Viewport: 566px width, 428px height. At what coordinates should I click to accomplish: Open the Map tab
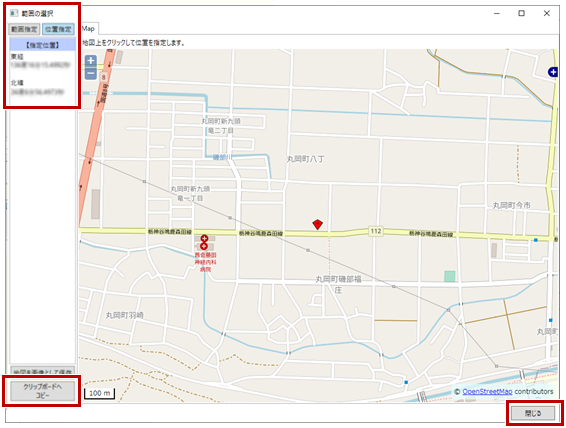pos(88,29)
